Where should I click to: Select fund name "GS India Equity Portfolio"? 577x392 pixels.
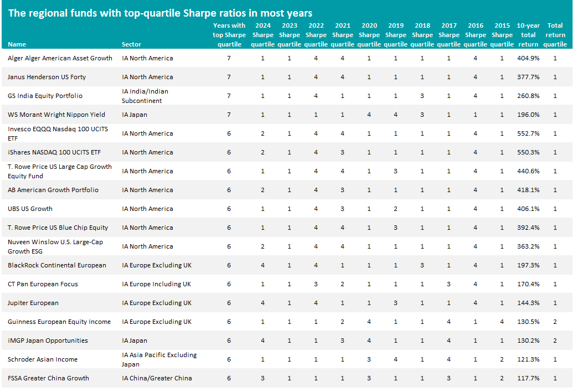tap(45, 96)
